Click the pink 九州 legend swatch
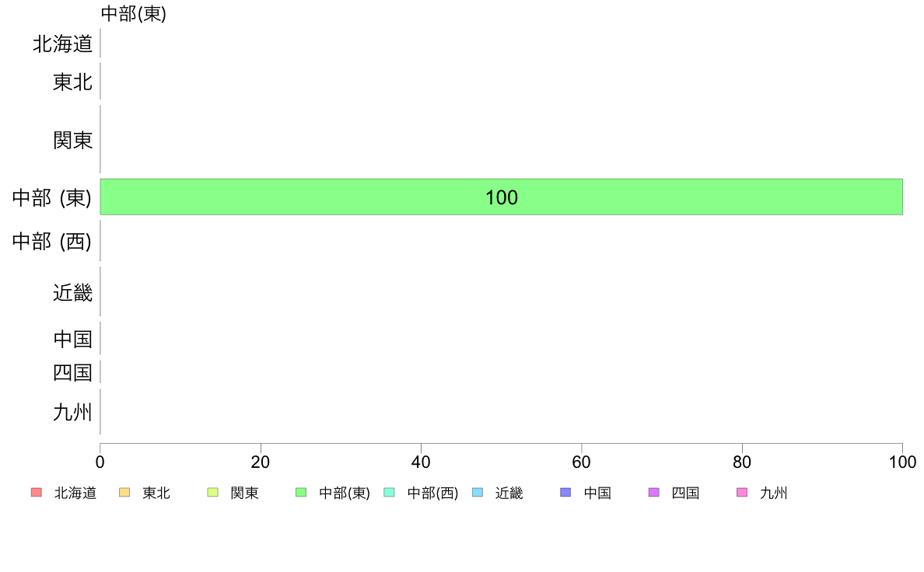Viewport: 924px width, 572px height. (742, 493)
